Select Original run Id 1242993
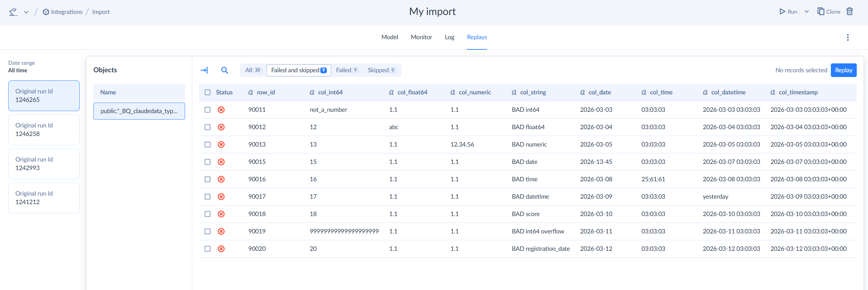Image resolution: width=868 pixels, height=290 pixels. tap(44, 164)
